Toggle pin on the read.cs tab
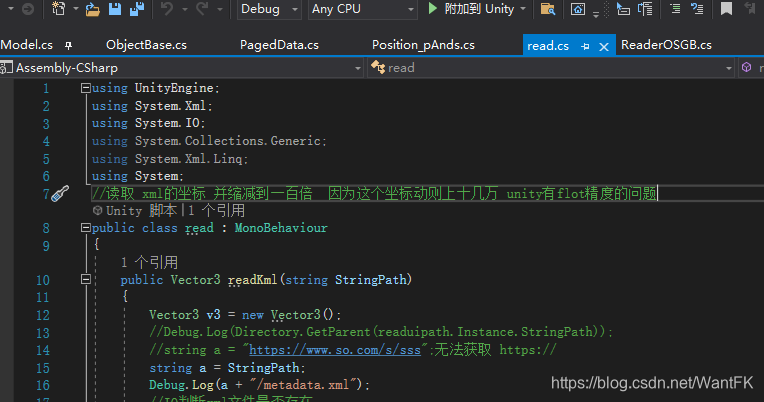The height and width of the screenshot is (402, 764). [x=585, y=46]
